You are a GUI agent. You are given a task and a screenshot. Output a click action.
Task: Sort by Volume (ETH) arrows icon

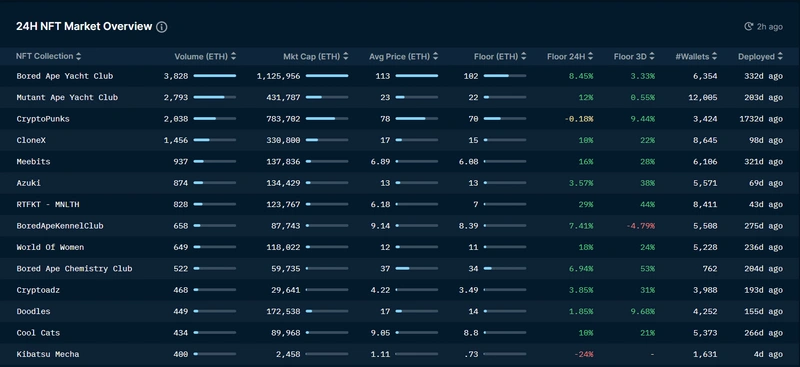coord(233,57)
